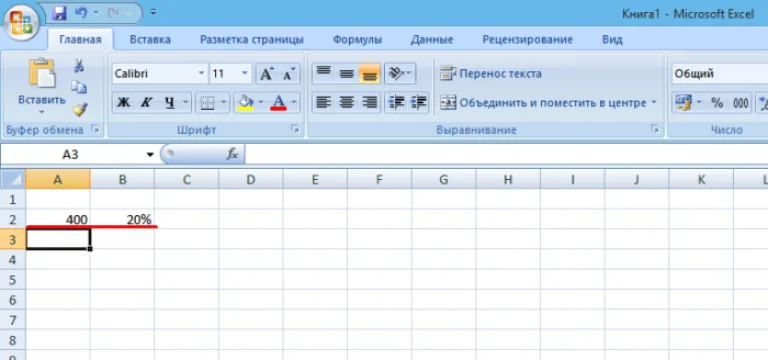Click inside the formula bar field
The width and height of the screenshot is (768, 360).
(506, 155)
